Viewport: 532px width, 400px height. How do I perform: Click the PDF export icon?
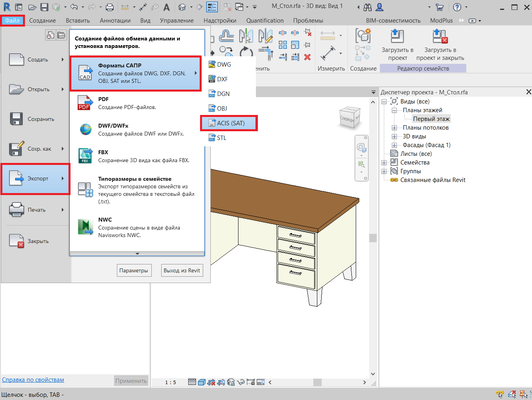coord(84,103)
